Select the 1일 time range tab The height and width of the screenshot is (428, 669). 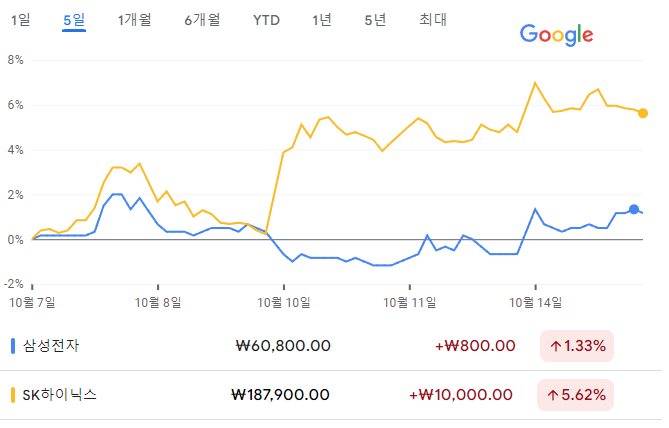(x=20, y=20)
